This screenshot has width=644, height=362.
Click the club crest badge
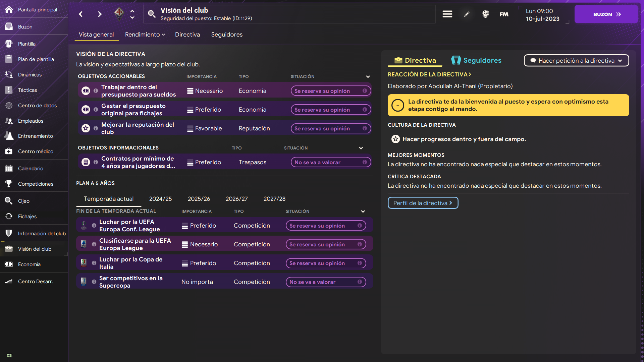click(x=119, y=14)
